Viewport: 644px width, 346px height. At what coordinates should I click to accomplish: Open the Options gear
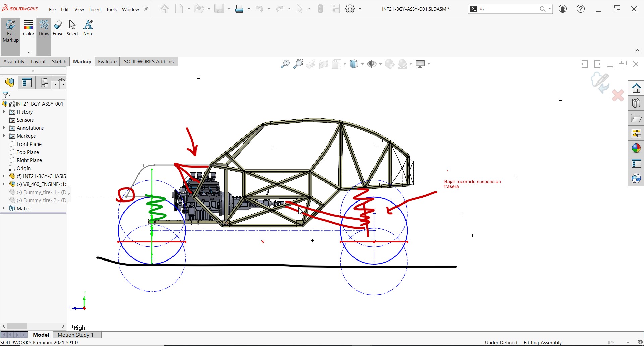(350, 9)
